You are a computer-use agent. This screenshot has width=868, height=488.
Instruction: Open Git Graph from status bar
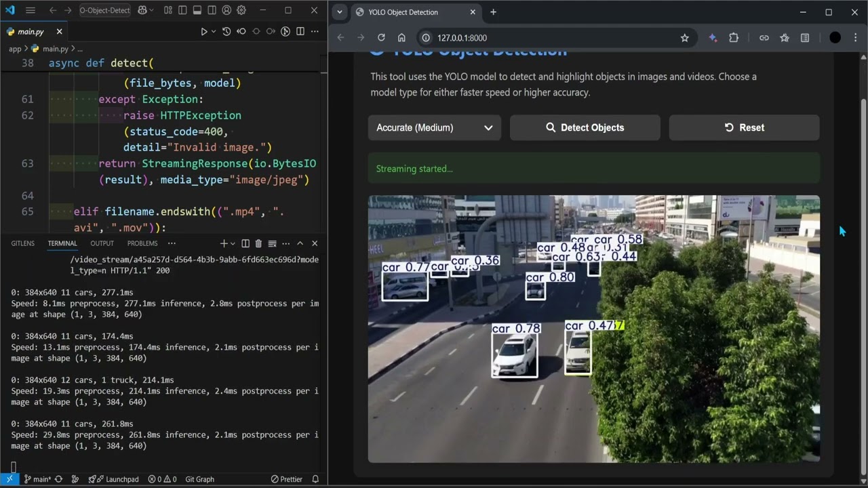(199, 479)
